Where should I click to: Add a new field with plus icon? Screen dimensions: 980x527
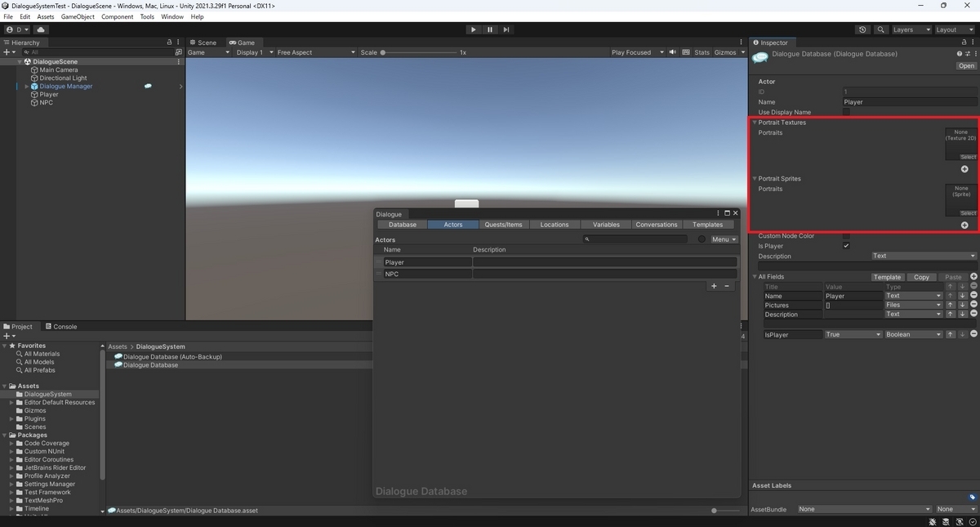point(973,277)
